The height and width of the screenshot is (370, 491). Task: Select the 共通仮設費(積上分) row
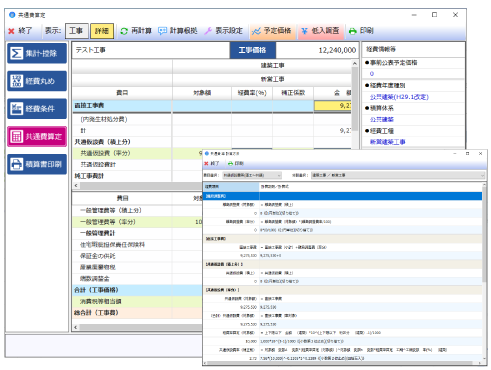tap(212, 142)
